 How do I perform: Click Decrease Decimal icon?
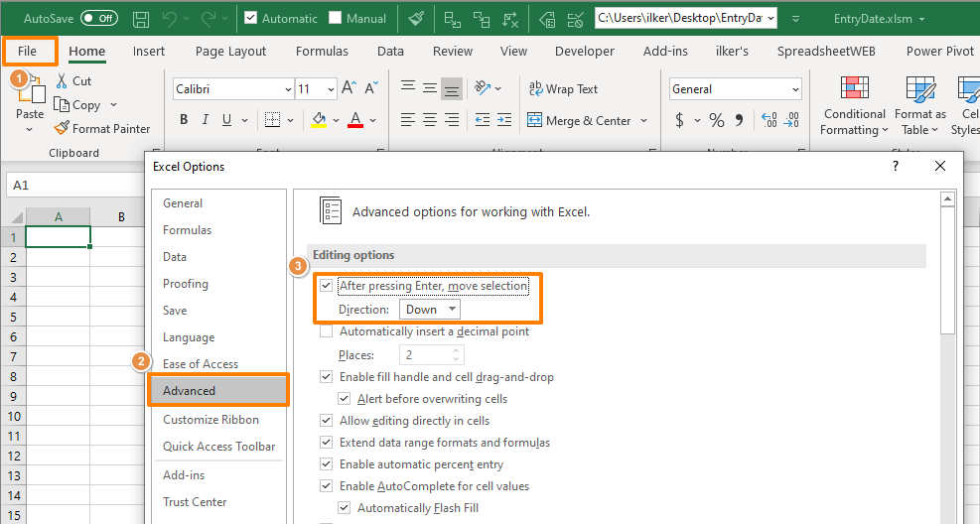pos(791,120)
